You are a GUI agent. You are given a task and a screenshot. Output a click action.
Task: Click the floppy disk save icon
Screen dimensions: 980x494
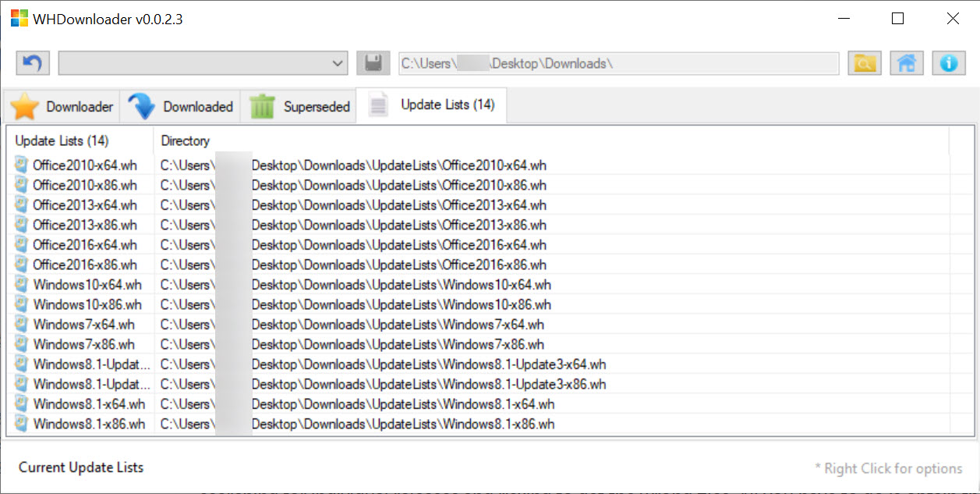pos(373,63)
